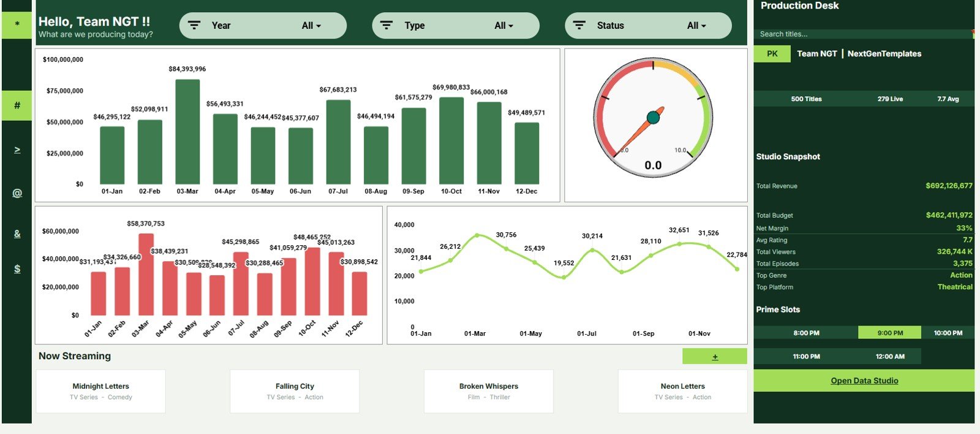This screenshot has height=434, width=980.
Task: Click the Studio Snapshot heading
Action: click(x=788, y=156)
